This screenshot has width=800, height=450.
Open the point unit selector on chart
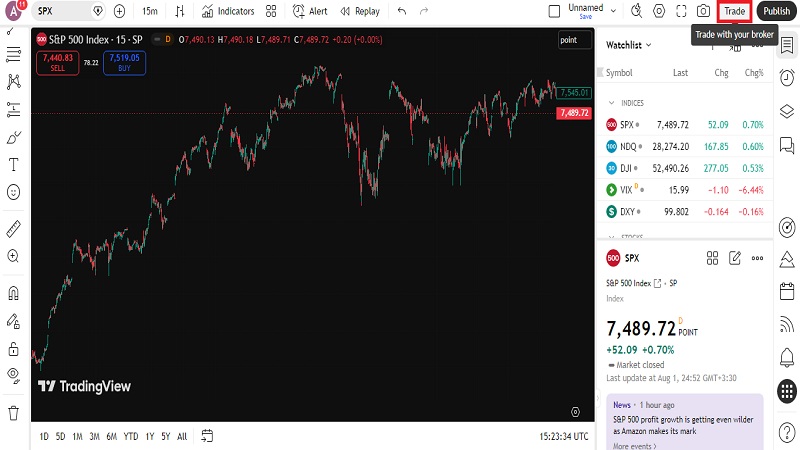click(575, 40)
